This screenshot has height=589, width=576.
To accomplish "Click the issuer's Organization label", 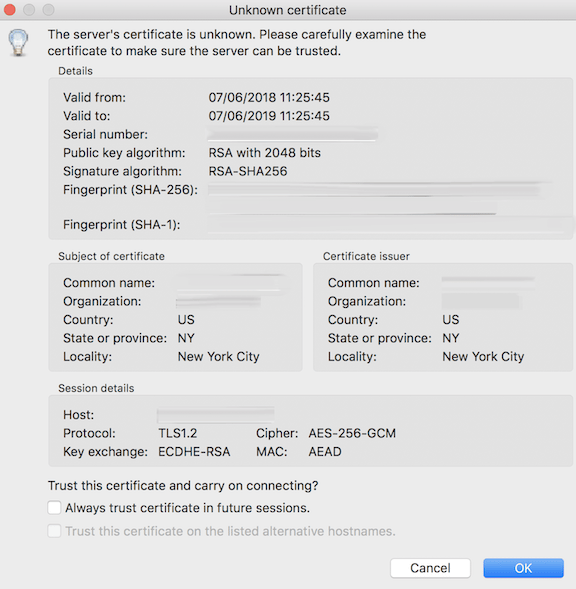I will (x=367, y=301).
